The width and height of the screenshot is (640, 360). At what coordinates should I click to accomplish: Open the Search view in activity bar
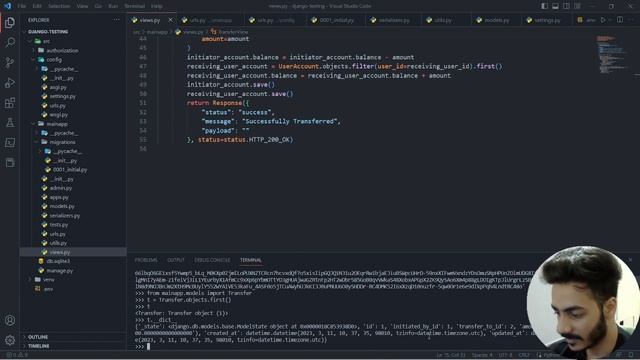point(10,42)
